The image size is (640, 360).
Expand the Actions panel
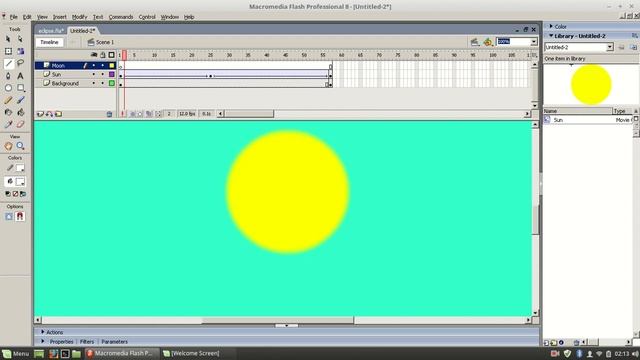(x=42, y=332)
